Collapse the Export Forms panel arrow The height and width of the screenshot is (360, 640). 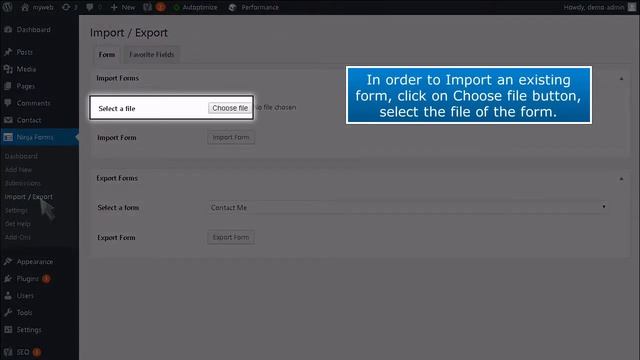(x=621, y=179)
